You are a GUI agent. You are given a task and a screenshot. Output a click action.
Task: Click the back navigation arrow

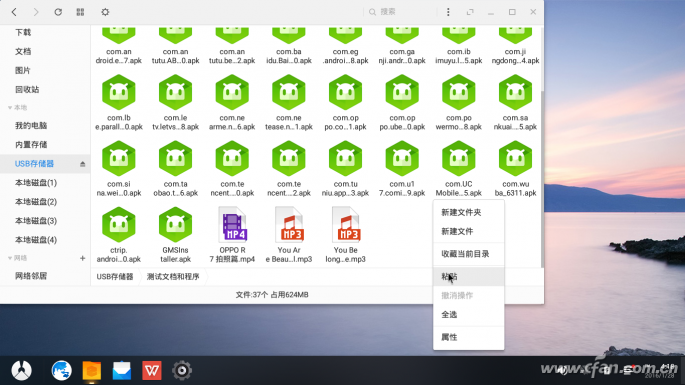click(14, 12)
